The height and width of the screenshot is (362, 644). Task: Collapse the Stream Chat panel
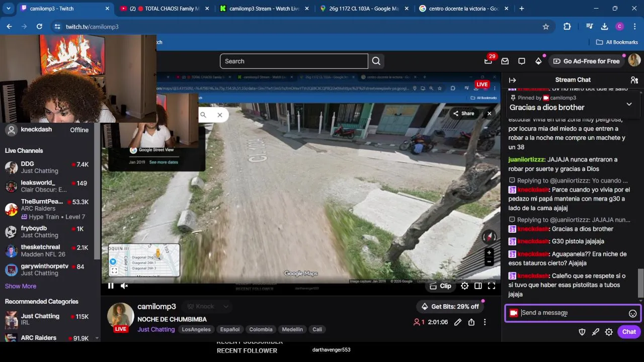point(512,80)
